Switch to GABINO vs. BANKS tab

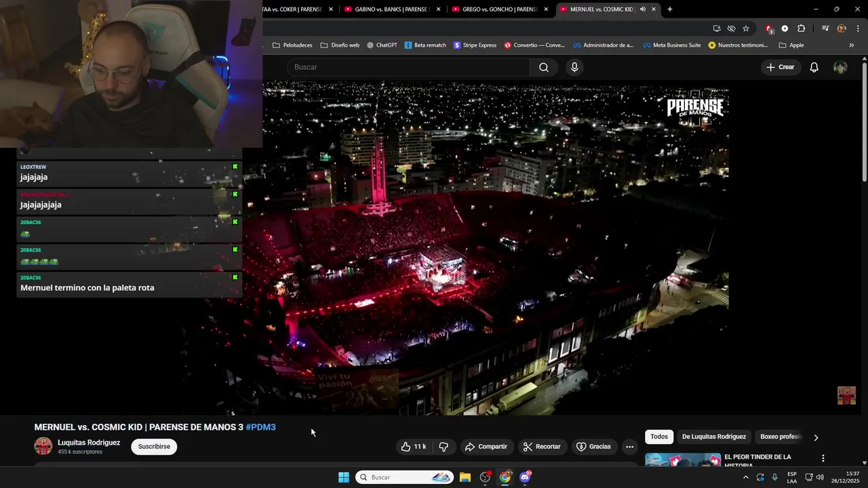(391, 9)
